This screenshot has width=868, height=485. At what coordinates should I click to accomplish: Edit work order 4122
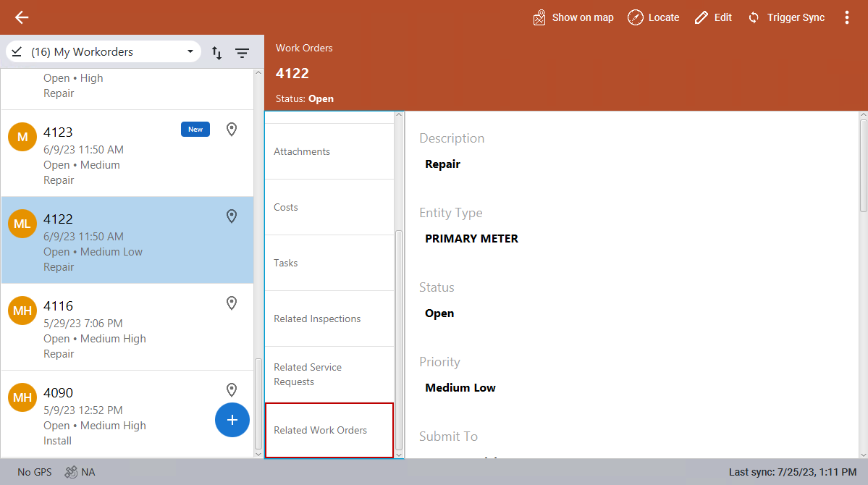coord(714,17)
